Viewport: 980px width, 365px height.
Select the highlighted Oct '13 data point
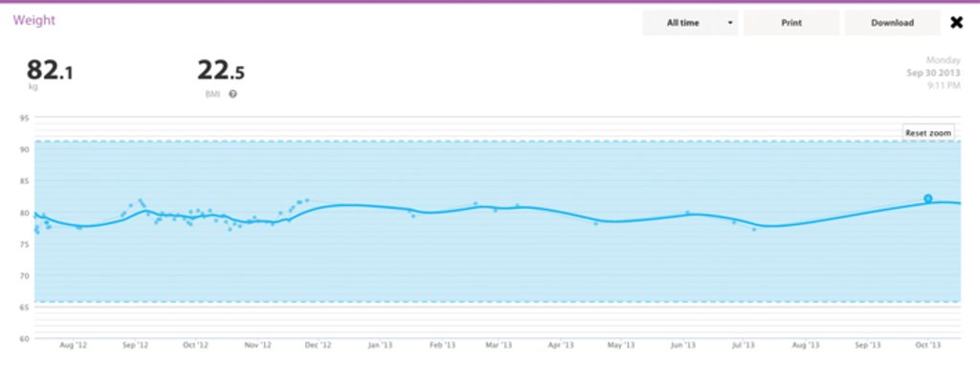point(928,198)
